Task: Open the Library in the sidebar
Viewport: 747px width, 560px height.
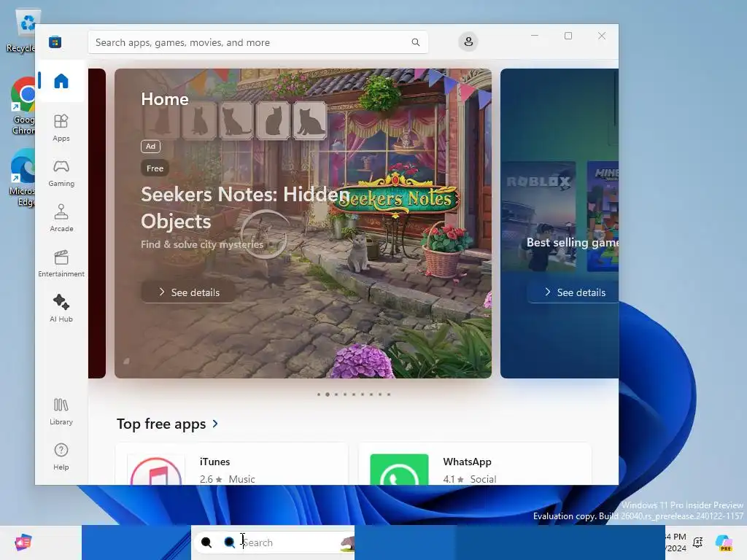Action: tap(61, 411)
